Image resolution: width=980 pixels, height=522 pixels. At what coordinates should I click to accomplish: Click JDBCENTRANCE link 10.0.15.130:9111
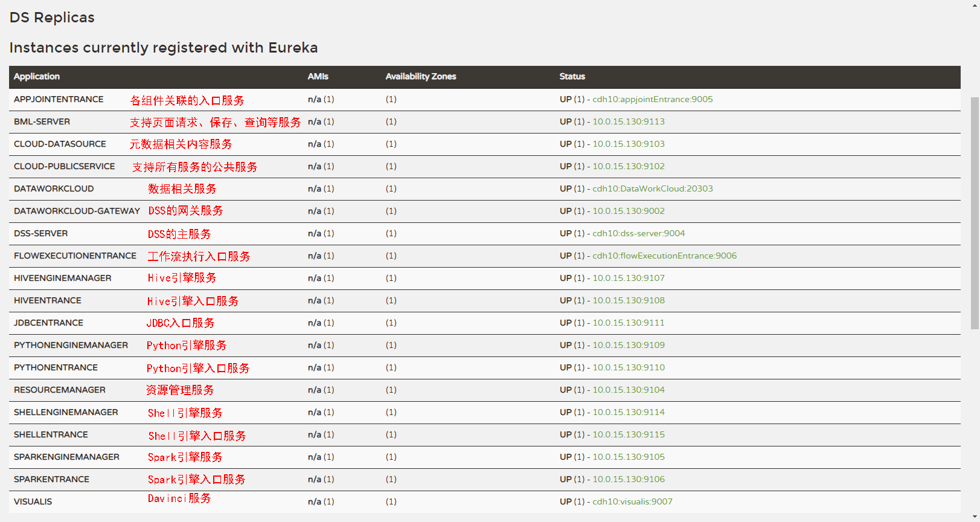[628, 323]
